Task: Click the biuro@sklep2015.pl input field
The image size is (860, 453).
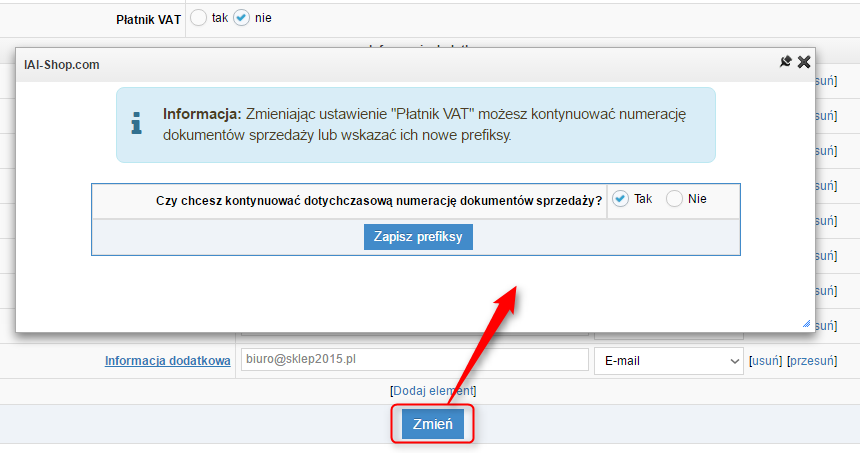Action: [415, 360]
